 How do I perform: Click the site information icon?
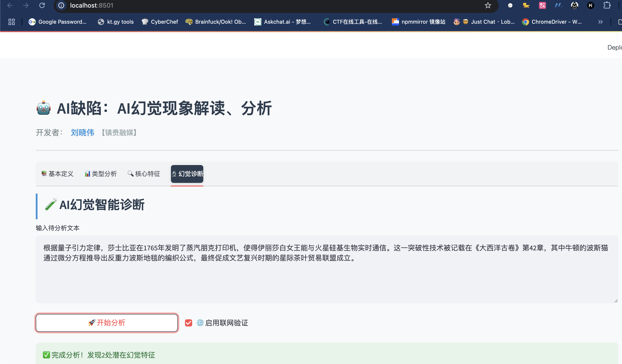[x=61, y=5]
